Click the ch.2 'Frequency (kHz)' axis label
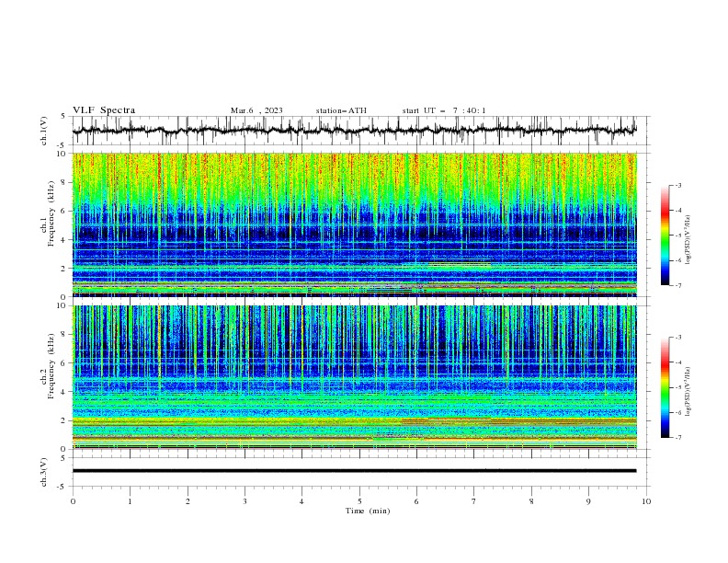Screen dimensions: 728x563 click(x=51, y=365)
